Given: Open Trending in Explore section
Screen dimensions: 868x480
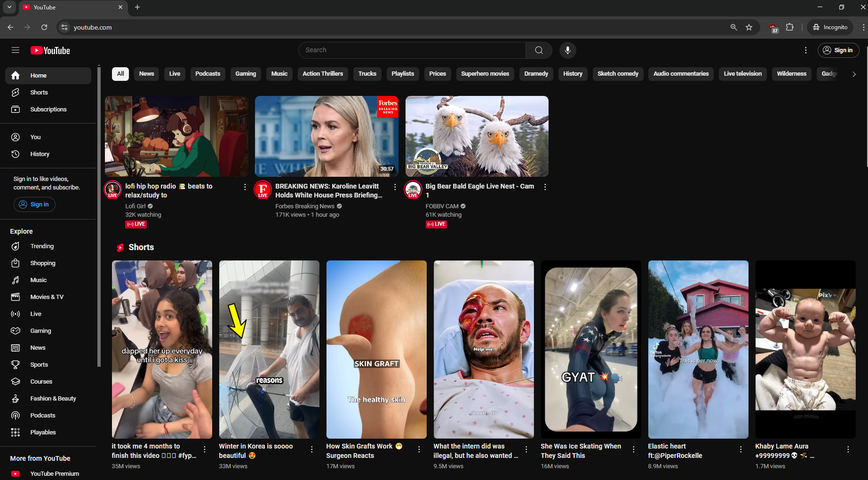Looking at the screenshot, I should click(42, 246).
